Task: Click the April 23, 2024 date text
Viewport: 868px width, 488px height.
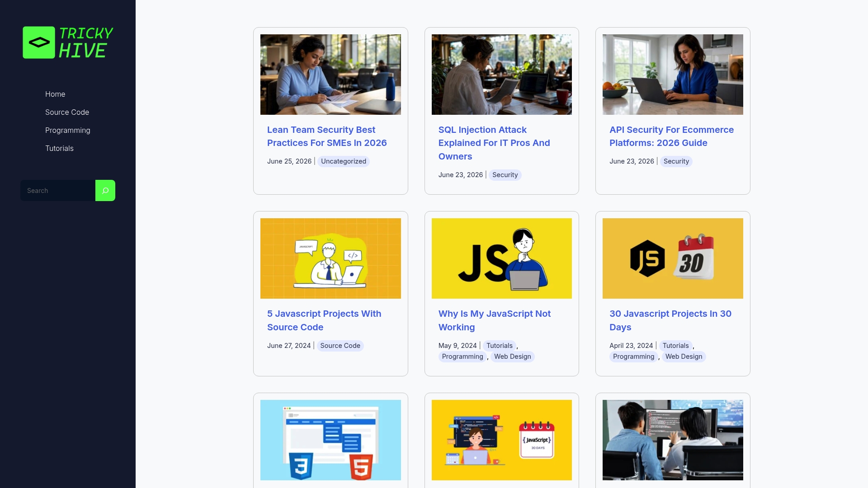Action: pyautogui.click(x=631, y=346)
